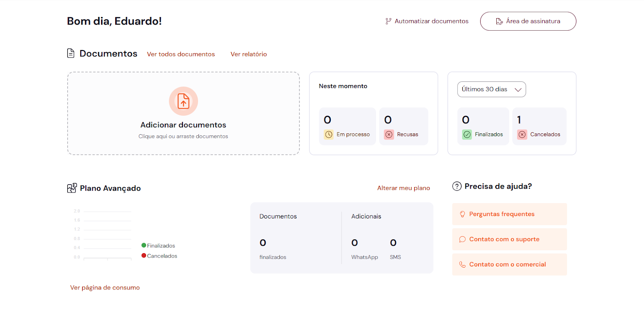This screenshot has width=644, height=318.
Task: Go to Ver página de consumo
Action: [x=105, y=288]
